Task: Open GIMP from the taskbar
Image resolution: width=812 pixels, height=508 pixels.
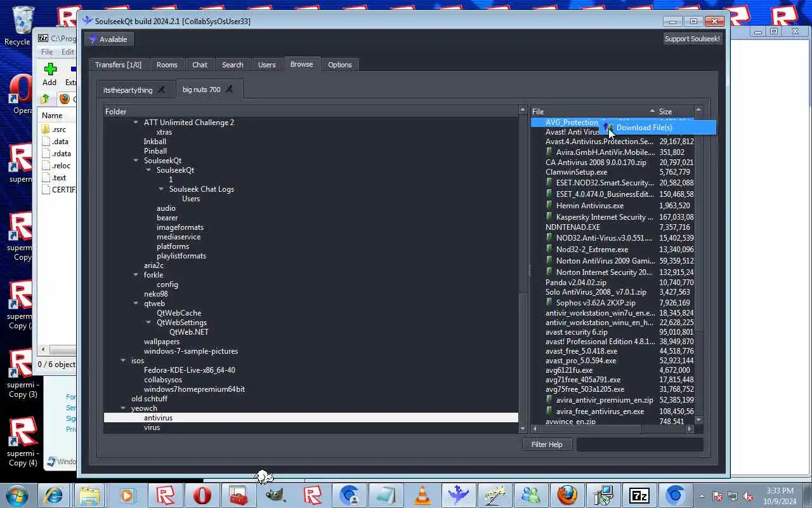Action: point(275,495)
